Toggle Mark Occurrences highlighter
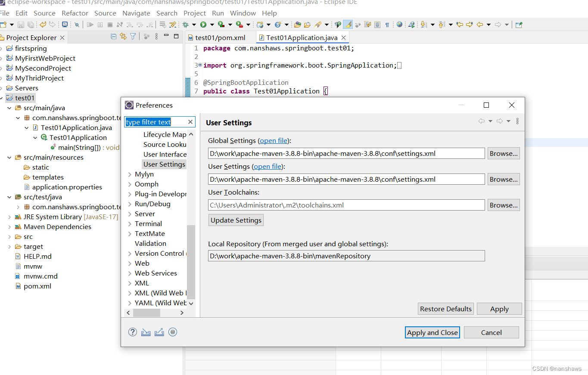This screenshot has width=588, height=375. [348, 25]
